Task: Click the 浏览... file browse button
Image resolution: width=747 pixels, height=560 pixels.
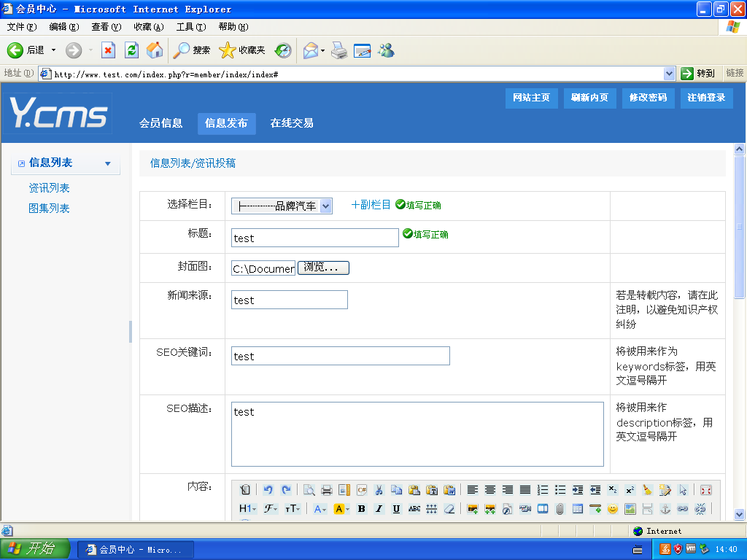Action: pos(323,268)
